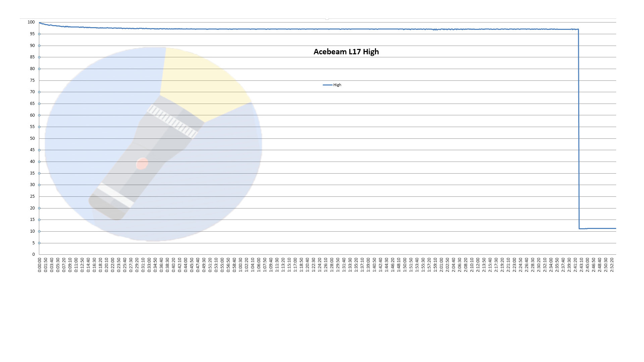Click the x-axis time label 0:11:00

pyautogui.click(x=76, y=265)
